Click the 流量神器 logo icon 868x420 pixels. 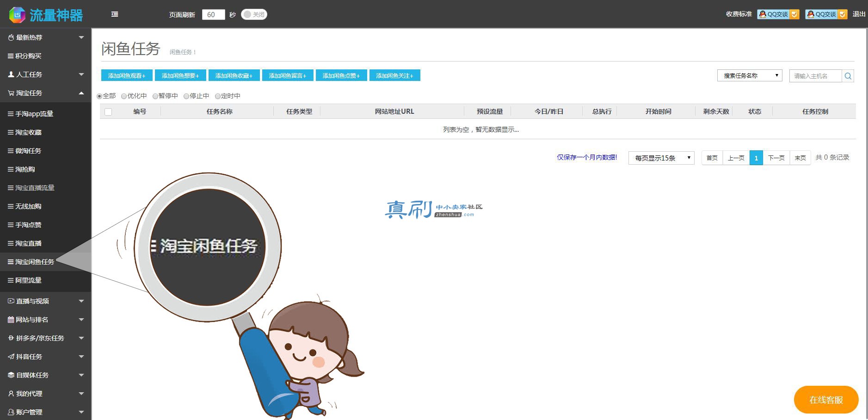pyautogui.click(x=17, y=15)
